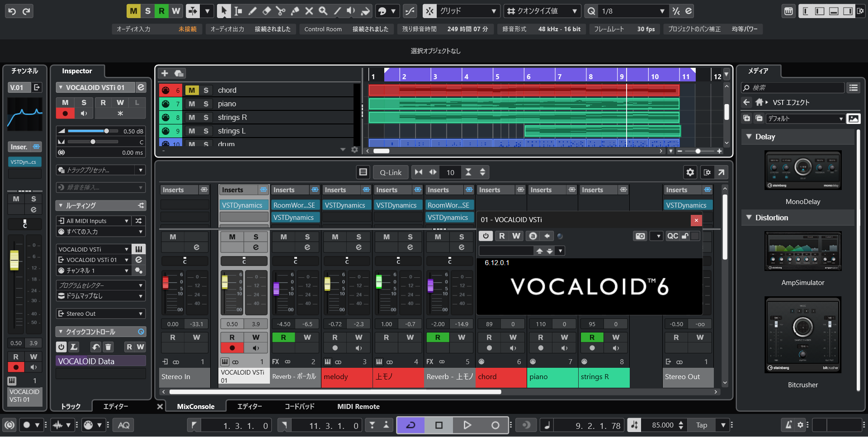Click the transport Record button
The height and width of the screenshot is (437, 868).
[x=495, y=425]
